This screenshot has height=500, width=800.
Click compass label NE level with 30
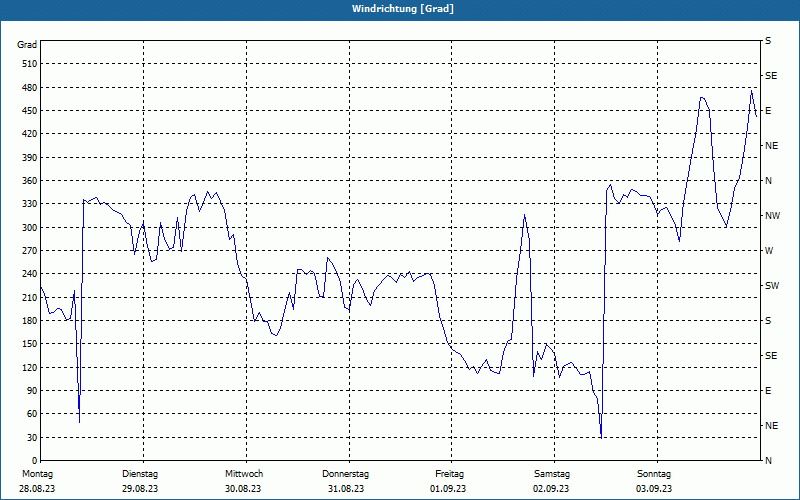point(771,426)
